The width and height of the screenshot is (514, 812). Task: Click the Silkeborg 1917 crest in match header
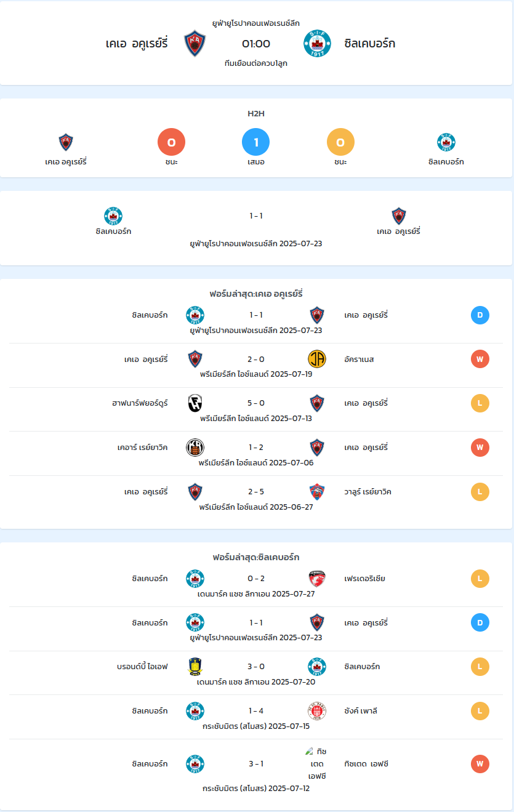coord(317,44)
